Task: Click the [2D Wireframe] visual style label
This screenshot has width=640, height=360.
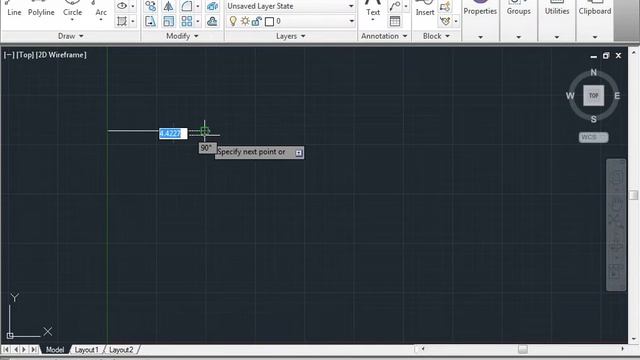Action: (x=61, y=55)
